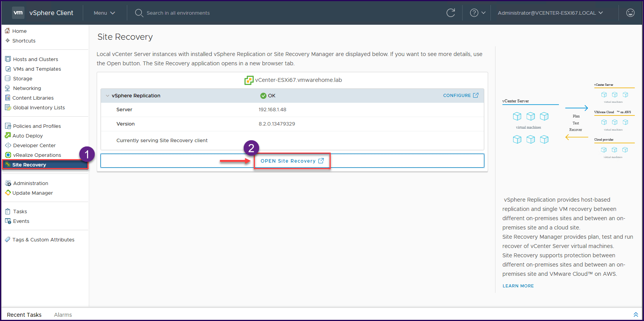The width and height of the screenshot is (644, 321).
Task: Click the Auto Deploy icon
Action: pyautogui.click(x=8, y=136)
